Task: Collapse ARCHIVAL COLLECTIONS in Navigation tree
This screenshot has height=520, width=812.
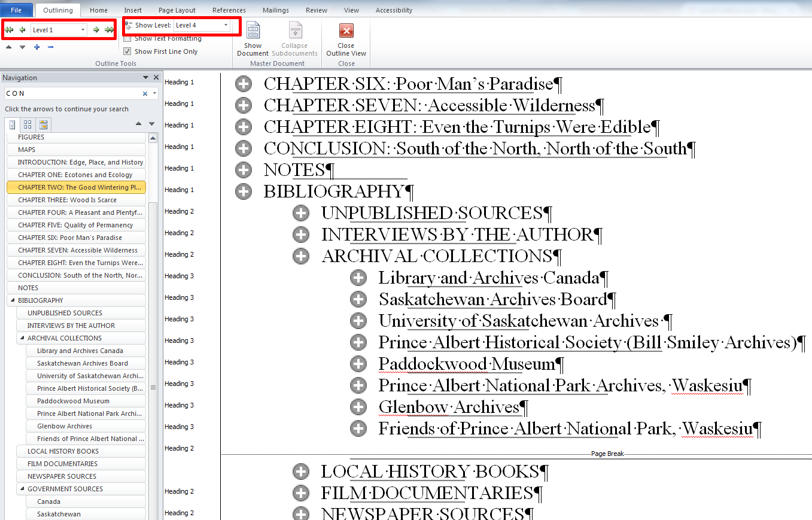Action: click(22, 338)
